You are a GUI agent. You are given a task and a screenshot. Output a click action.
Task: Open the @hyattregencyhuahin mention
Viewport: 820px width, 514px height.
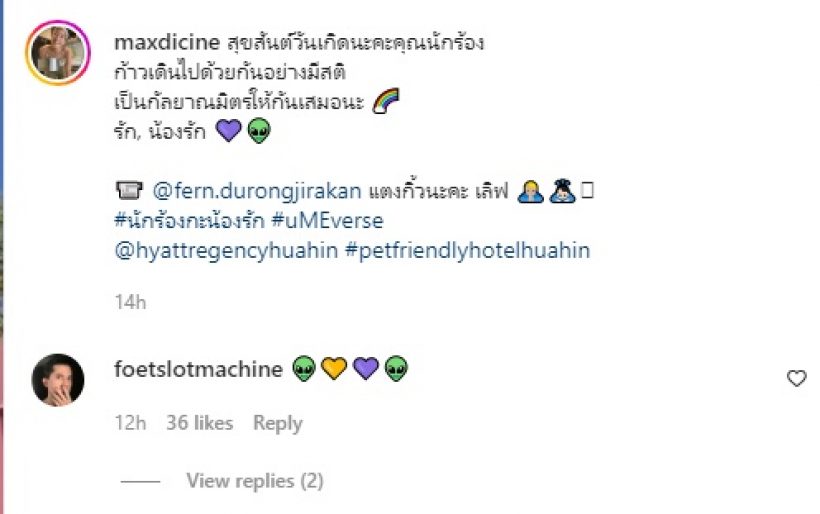[x=226, y=250]
